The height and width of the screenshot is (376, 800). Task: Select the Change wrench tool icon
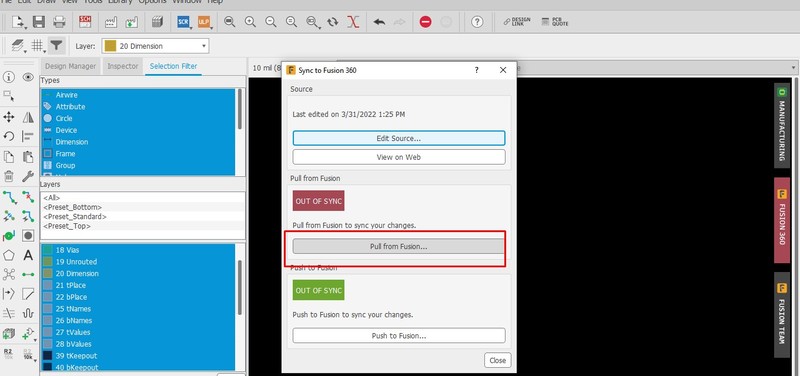point(28,177)
